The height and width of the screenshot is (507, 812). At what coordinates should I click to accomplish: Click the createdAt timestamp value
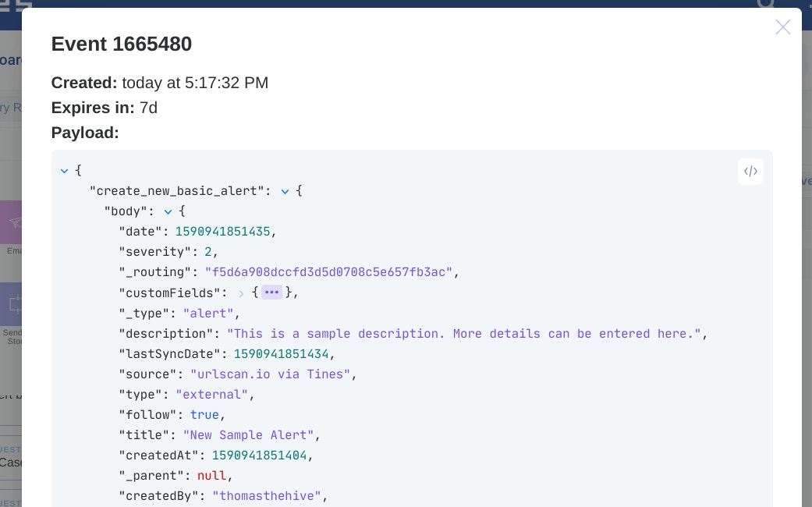coord(259,456)
